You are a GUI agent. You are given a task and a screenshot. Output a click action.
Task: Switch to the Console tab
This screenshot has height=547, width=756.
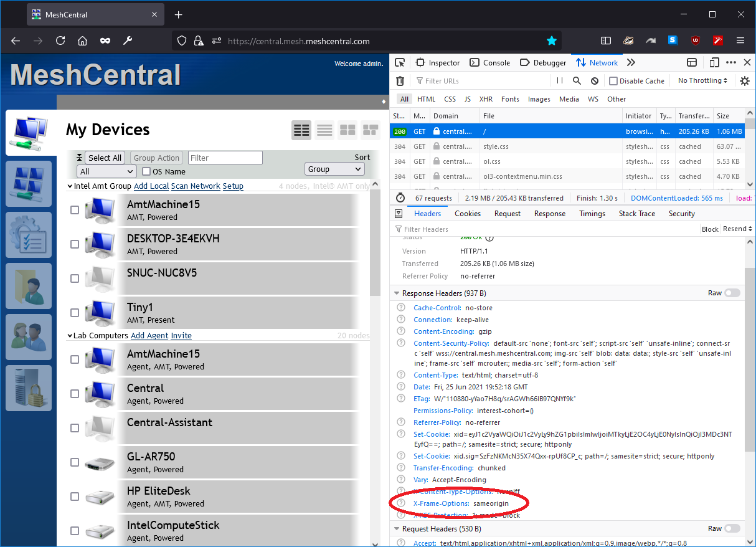490,62
